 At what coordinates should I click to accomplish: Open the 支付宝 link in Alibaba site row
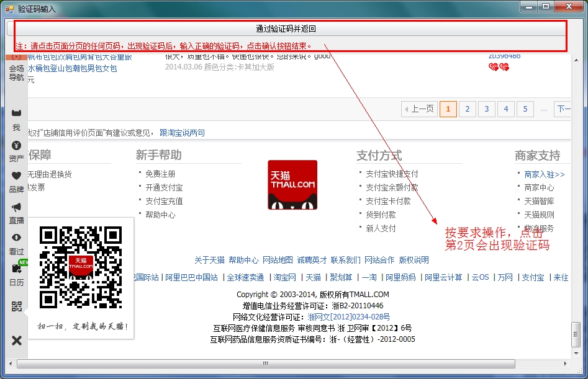point(533,277)
